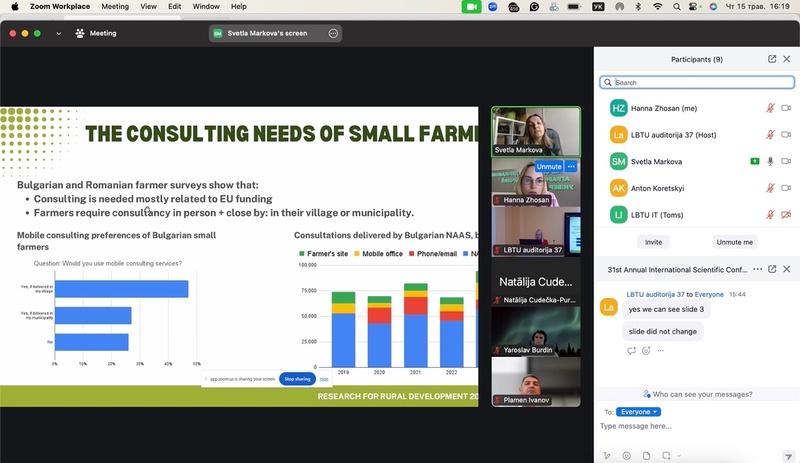The height and width of the screenshot is (463, 800).
Task: Toggle Hanna Zhosan's muted microphone icon
Action: [770, 108]
